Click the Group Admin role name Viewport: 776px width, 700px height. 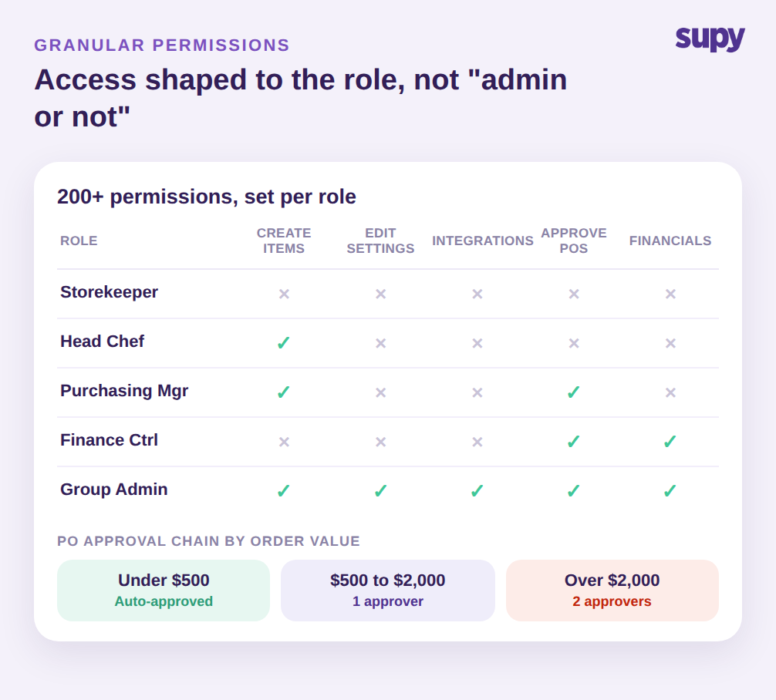(114, 490)
